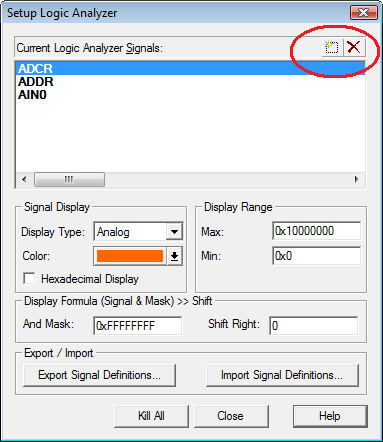Click the signal list left scroll arrow
This screenshot has height=442, width=383.
(24, 179)
